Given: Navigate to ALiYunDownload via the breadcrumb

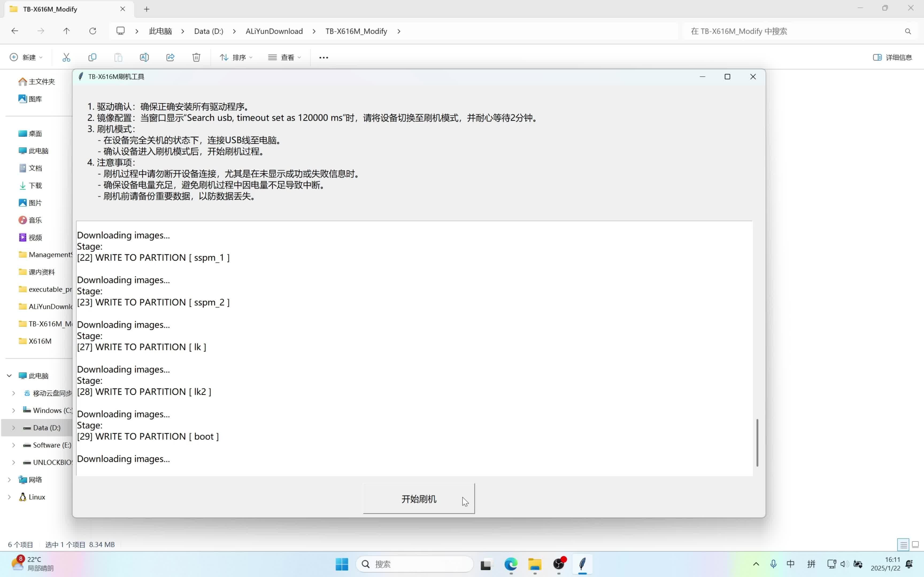Looking at the screenshot, I should (x=274, y=31).
